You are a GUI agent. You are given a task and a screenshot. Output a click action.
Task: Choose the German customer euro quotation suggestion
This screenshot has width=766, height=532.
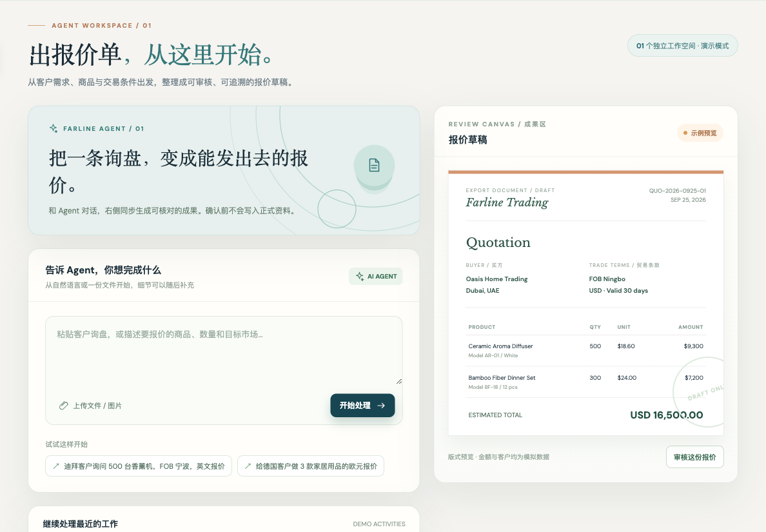(x=311, y=466)
